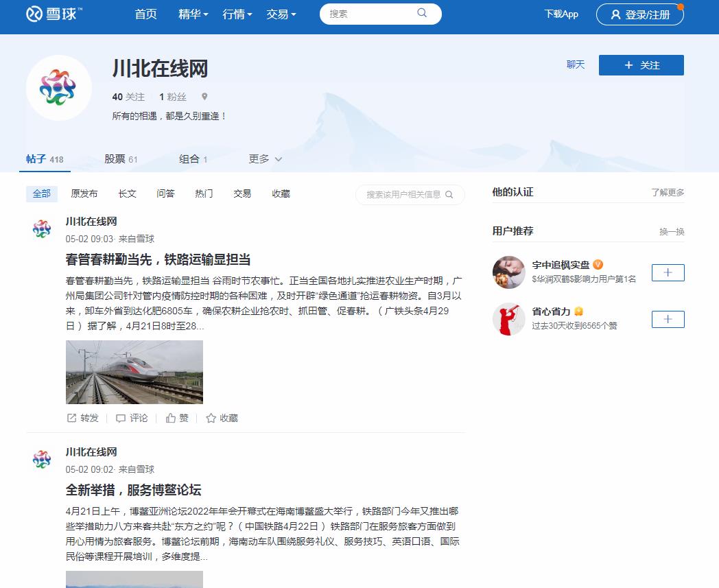
Task: Click author name 川北在线网 on first post
Action: (x=91, y=222)
